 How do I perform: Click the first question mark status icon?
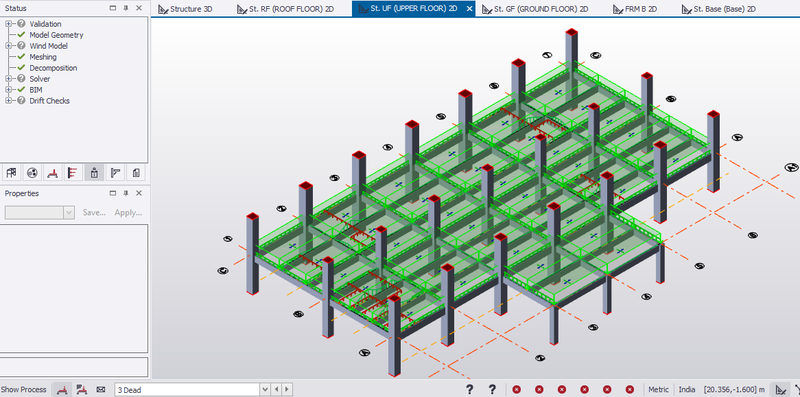click(469, 389)
